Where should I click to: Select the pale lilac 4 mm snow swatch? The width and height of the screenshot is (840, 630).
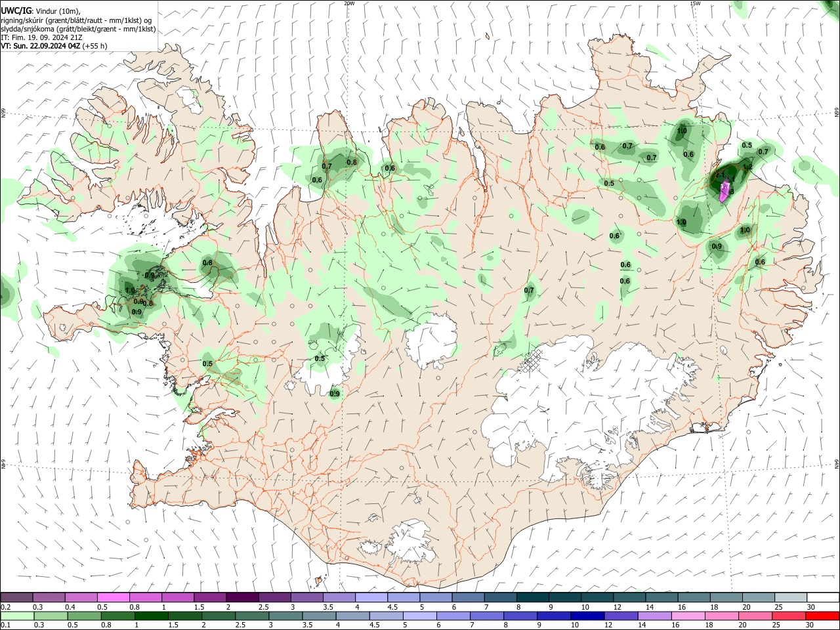coord(370,597)
